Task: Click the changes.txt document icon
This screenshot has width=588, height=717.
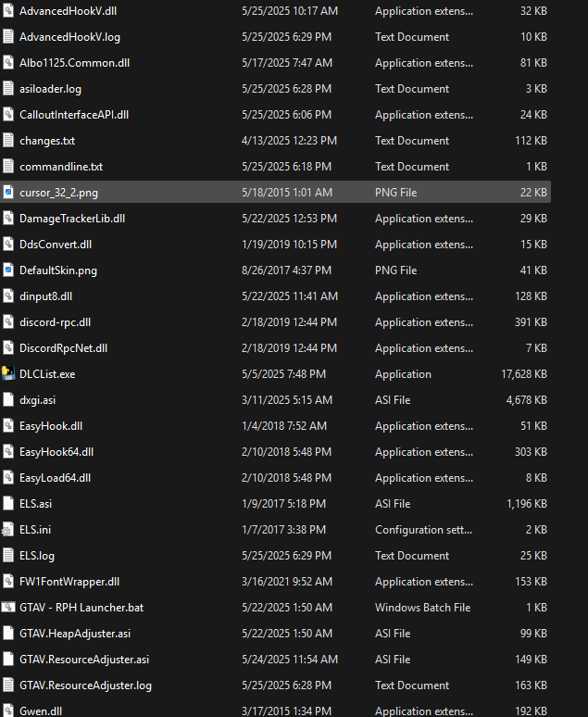Action: [x=8, y=141]
